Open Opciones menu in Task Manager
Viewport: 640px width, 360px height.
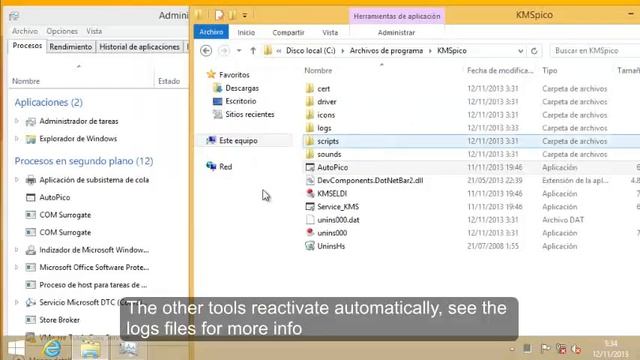point(62,31)
